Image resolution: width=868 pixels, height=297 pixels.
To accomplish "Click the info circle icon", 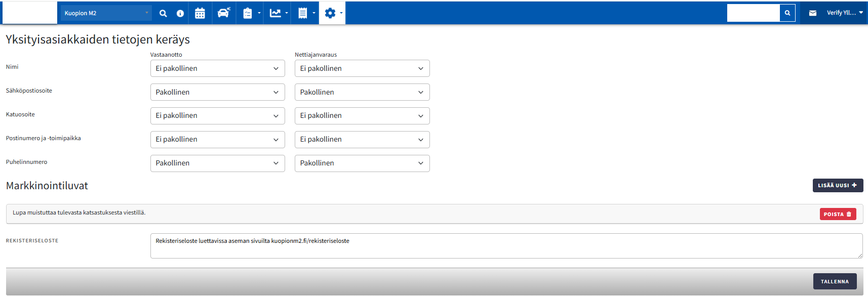I will coord(180,13).
